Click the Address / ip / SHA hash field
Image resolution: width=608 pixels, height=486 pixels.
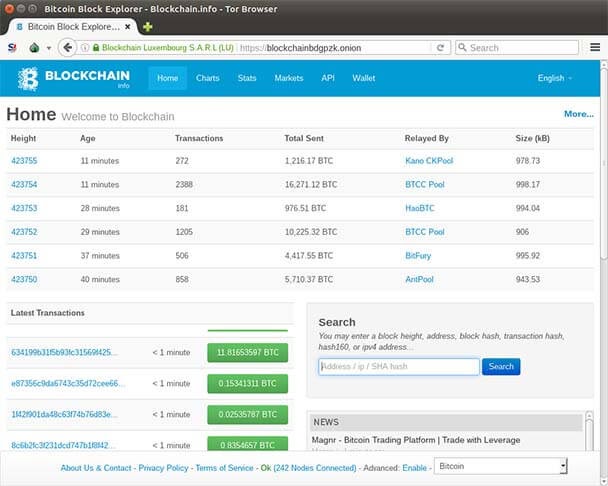coord(399,367)
